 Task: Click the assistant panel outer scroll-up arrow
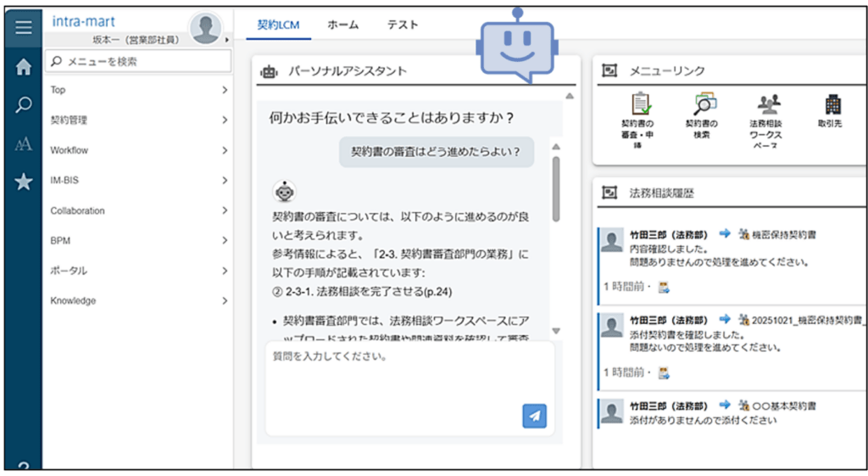tap(570, 96)
